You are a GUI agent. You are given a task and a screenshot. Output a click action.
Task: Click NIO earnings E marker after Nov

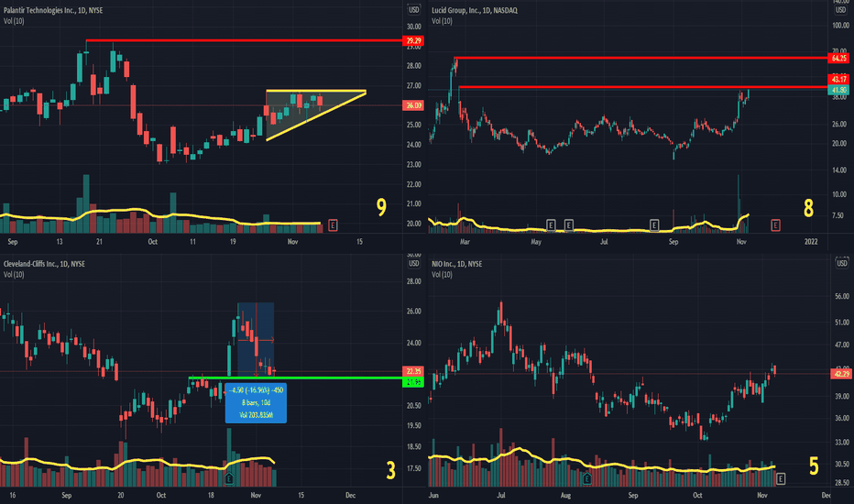pos(781,479)
